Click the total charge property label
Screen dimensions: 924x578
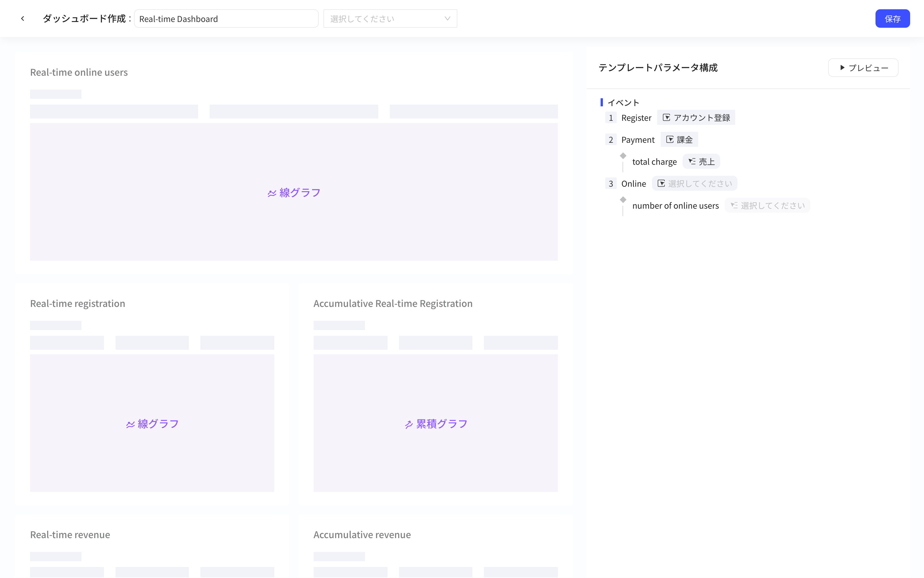pyautogui.click(x=654, y=161)
